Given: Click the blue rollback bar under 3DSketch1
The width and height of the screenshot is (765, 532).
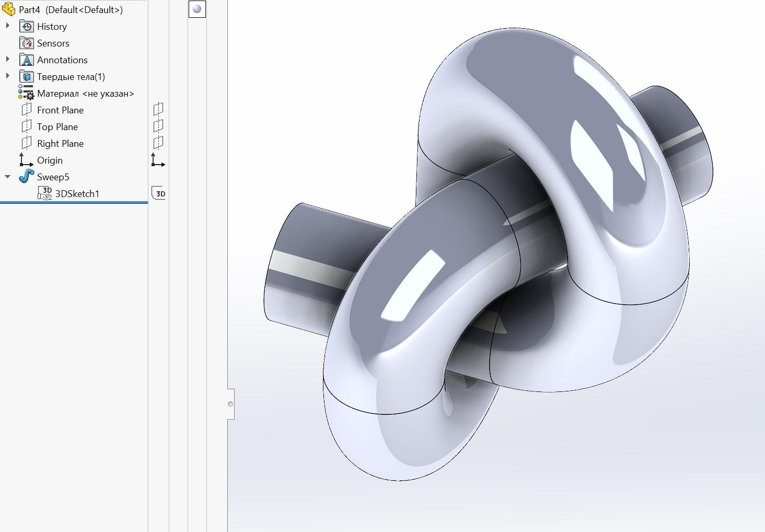Looking at the screenshot, I should [x=74, y=202].
